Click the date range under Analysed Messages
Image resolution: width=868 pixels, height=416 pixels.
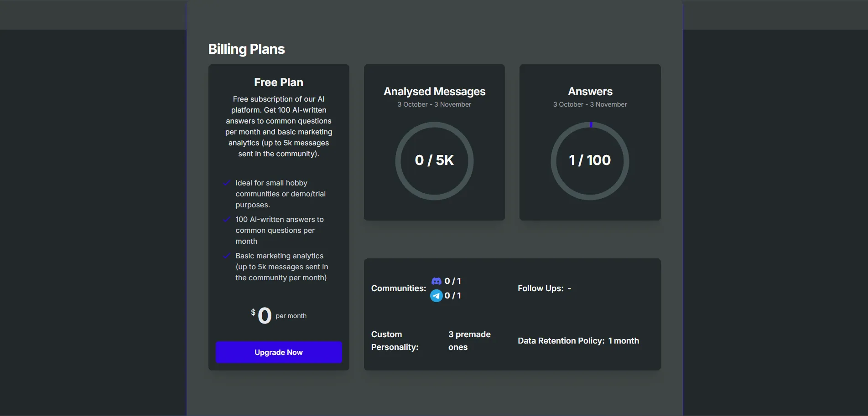434,104
